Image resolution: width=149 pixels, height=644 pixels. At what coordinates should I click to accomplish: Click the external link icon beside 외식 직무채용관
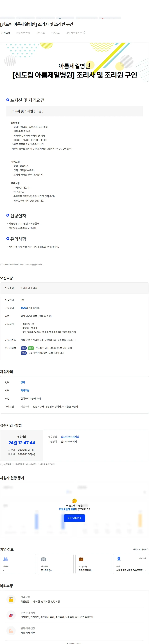tap(84, 32)
